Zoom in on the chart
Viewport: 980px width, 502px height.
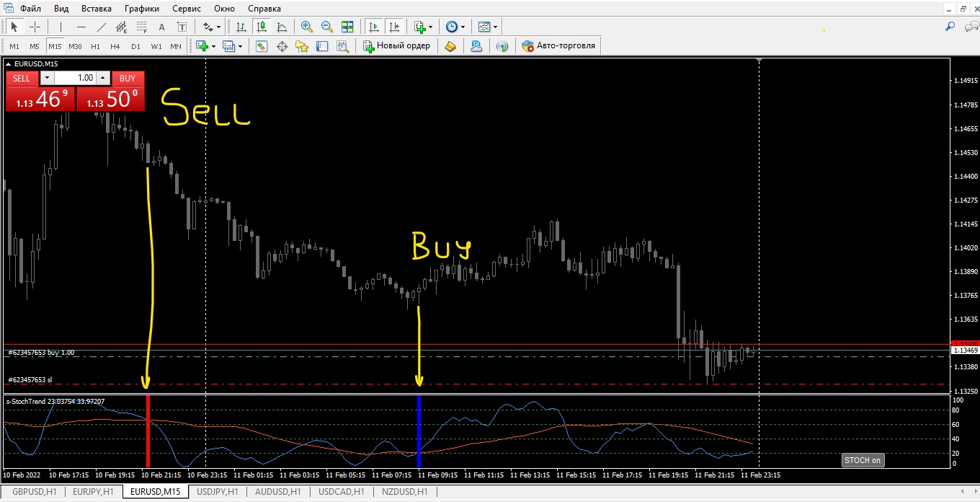tap(307, 27)
